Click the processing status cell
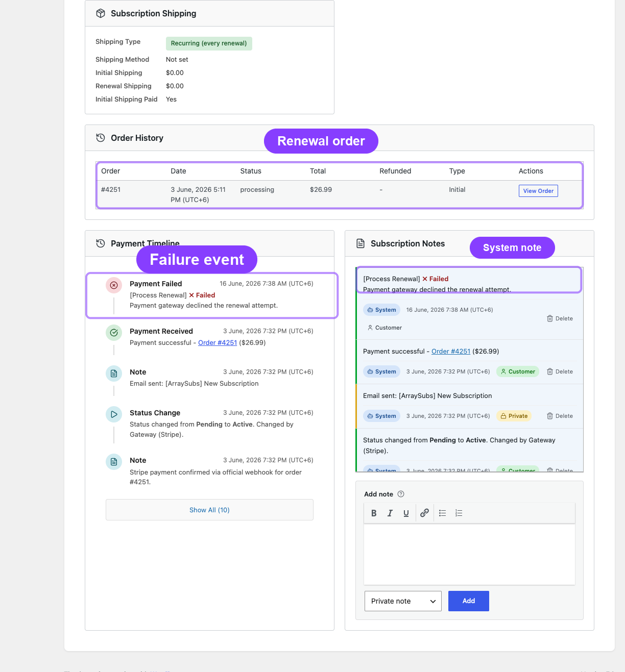The height and width of the screenshot is (672, 625). [x=257, y=190]
